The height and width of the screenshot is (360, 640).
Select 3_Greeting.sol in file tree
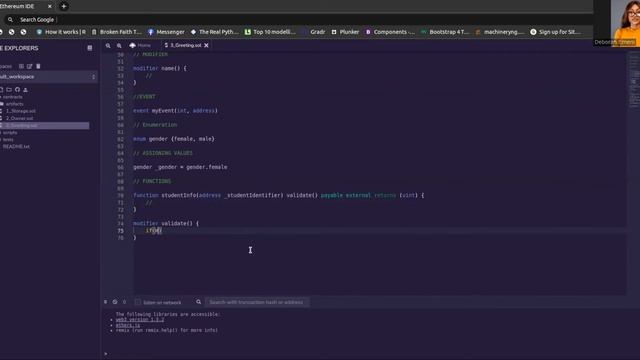pyautogui.click(x=44, y=125)
